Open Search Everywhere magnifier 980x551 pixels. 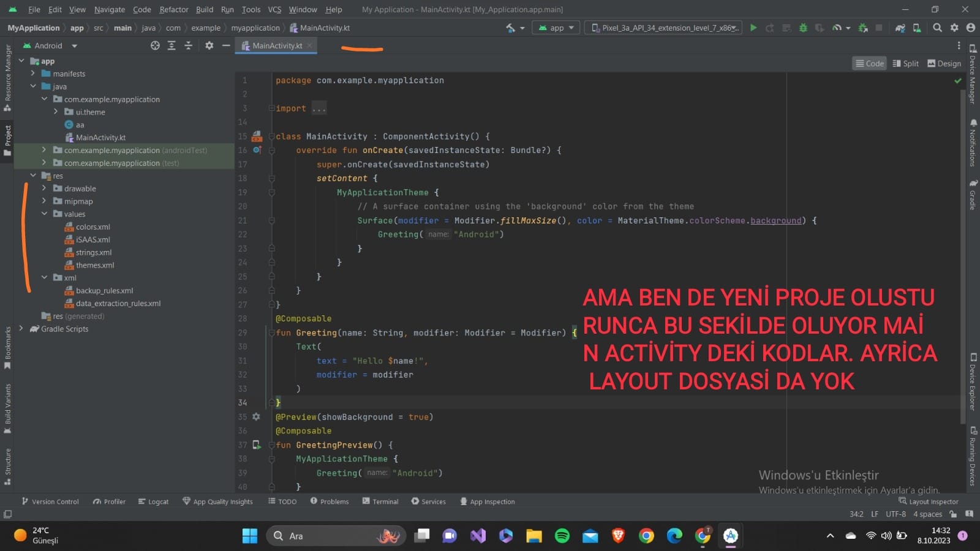click(937, 28)
